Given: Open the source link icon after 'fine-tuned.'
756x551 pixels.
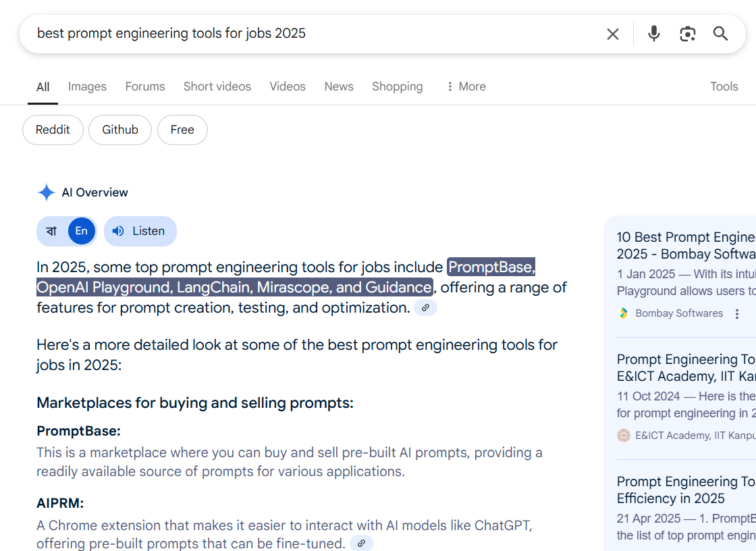Looking at the screenshot, I should [361, 544].
